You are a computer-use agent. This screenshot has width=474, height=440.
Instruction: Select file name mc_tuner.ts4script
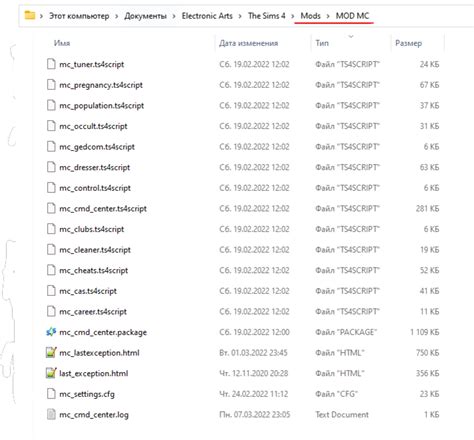point(92,64)
